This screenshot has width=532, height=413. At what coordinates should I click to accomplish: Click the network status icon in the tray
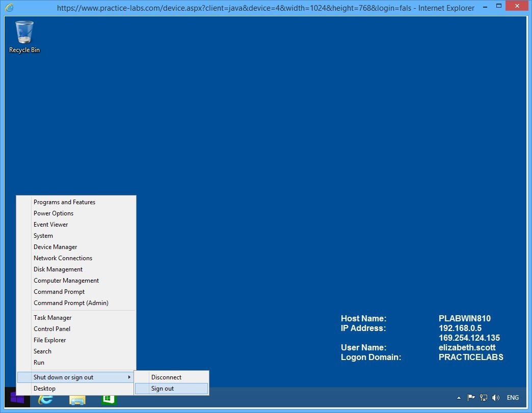pyautogui.click(x=483, y=398)
